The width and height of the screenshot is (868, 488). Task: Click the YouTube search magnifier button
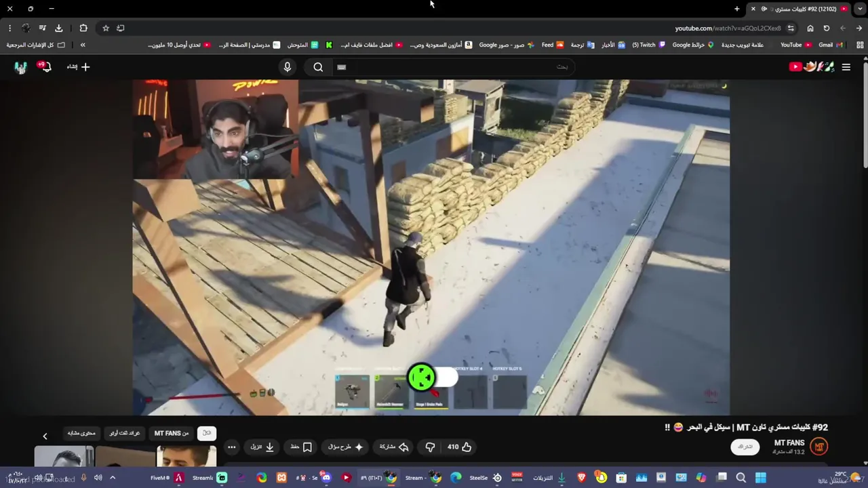(318, 66)
